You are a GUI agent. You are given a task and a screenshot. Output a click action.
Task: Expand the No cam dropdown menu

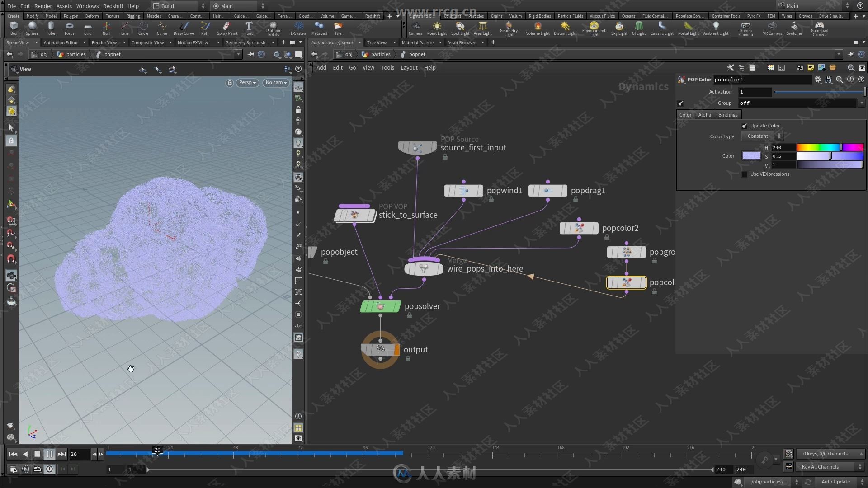[x=275, y=82]
